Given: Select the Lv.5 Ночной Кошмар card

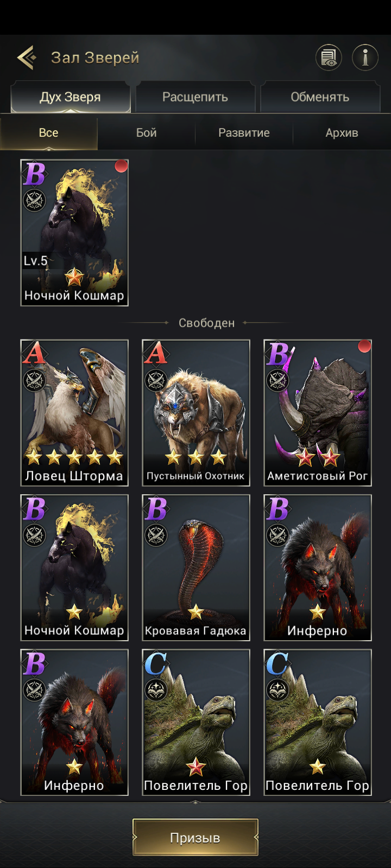Looking at the screenshot, I should click(74, 233).
